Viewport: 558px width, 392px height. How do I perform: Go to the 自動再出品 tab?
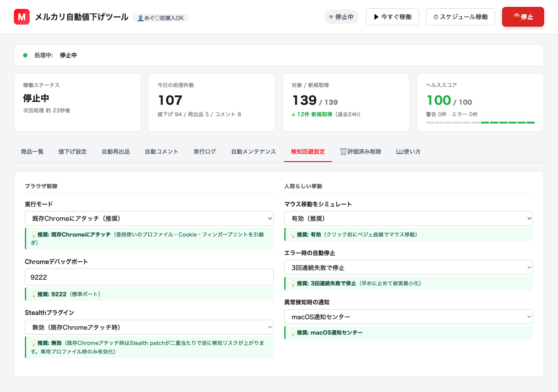coord(116,152)
